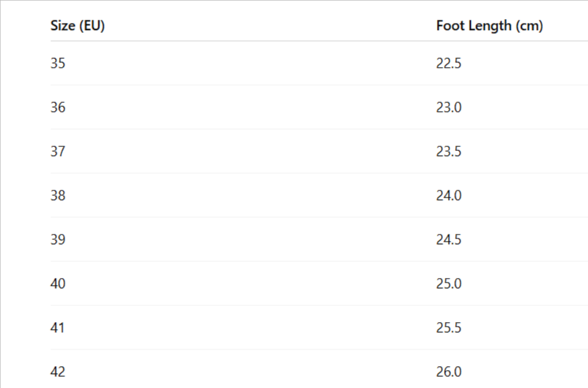Select the size 36 cell

(x=58, y=107)
